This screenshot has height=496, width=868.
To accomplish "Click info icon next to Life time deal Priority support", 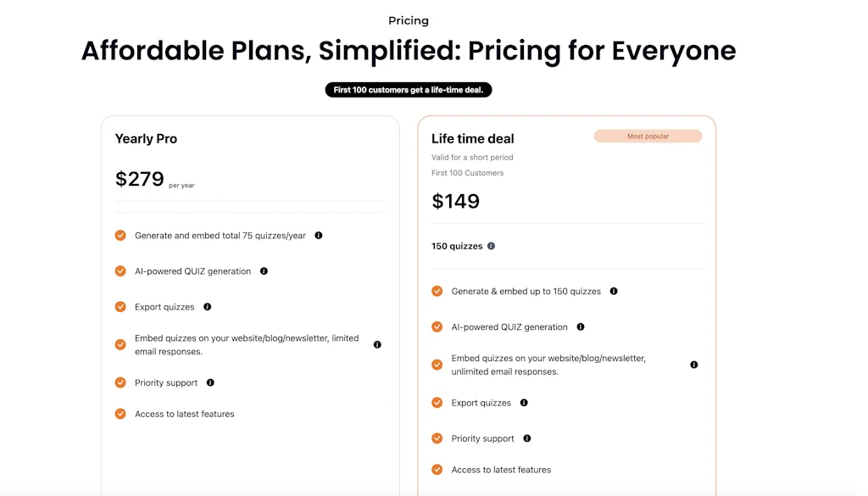I will click(527, 438).
